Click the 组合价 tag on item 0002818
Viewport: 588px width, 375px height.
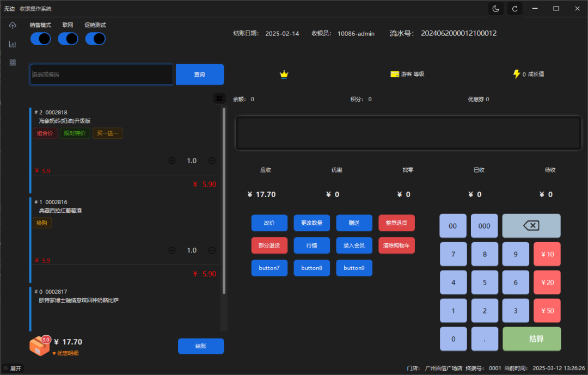45,133
